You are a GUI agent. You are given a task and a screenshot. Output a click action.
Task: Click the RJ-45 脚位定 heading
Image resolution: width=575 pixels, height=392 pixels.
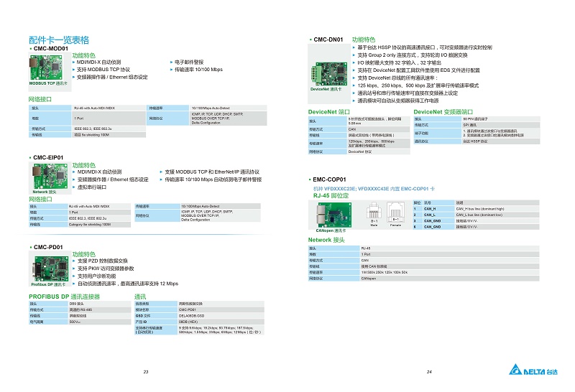(x=332, y=195)
